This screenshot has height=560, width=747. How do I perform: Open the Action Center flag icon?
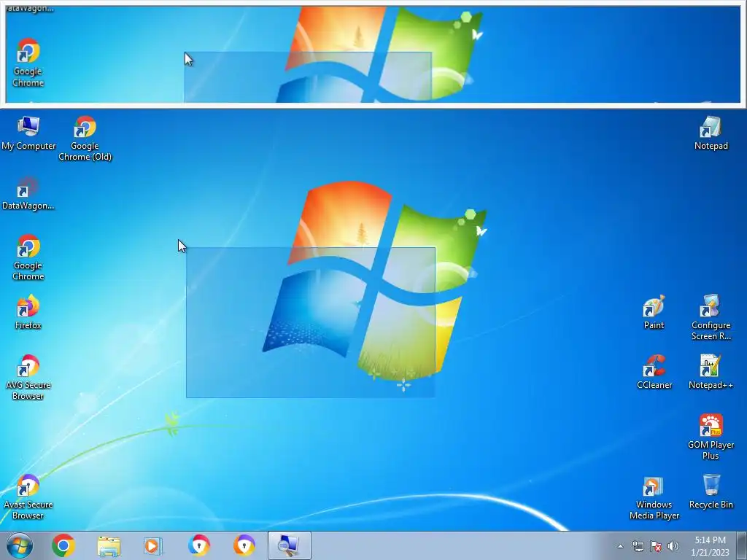[656, 546]
